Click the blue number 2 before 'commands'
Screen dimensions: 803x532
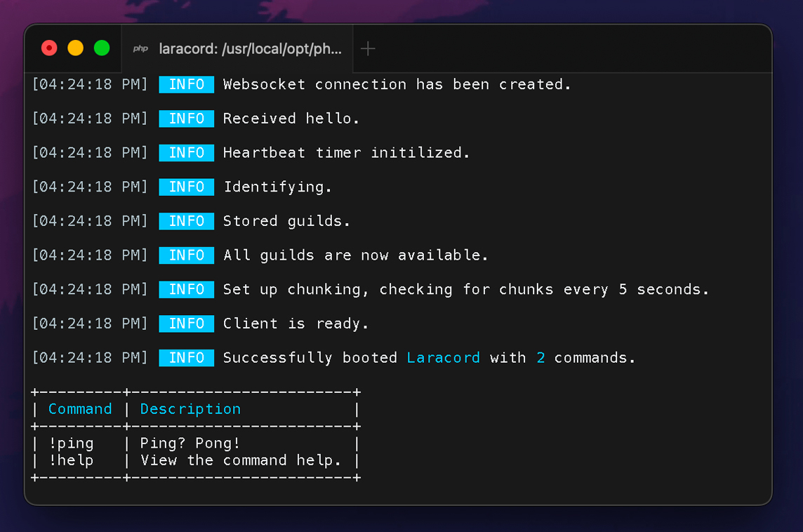(540, 358)
